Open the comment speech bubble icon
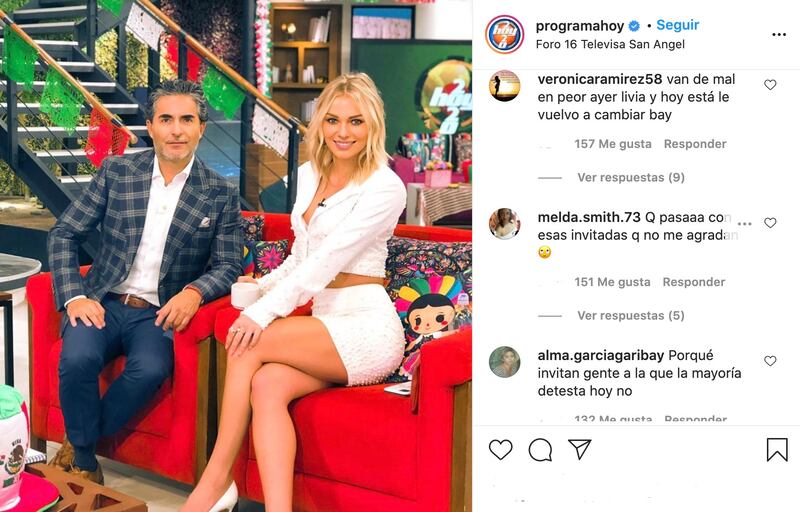The width and height of the screenshot is (800, 512). click(540, 450)
